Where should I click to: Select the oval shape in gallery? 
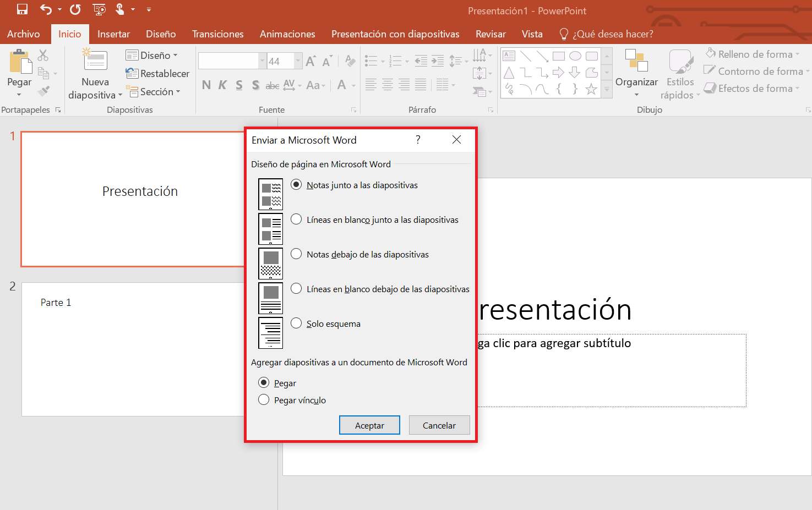coord(575,56)
